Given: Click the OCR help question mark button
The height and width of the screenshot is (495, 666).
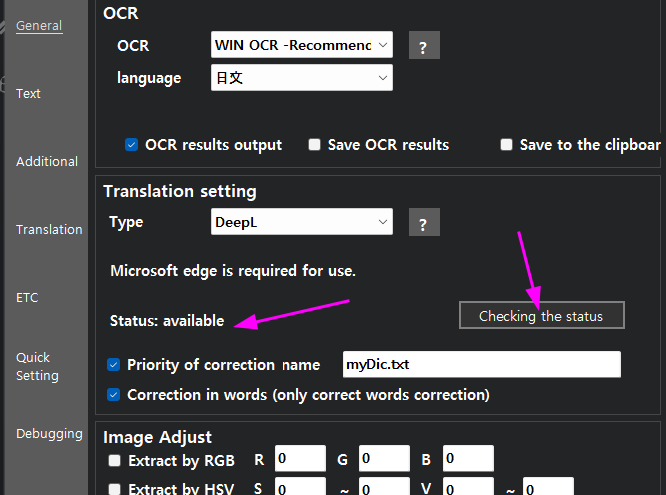Looking at the screenshot, I should coord(424,45).
